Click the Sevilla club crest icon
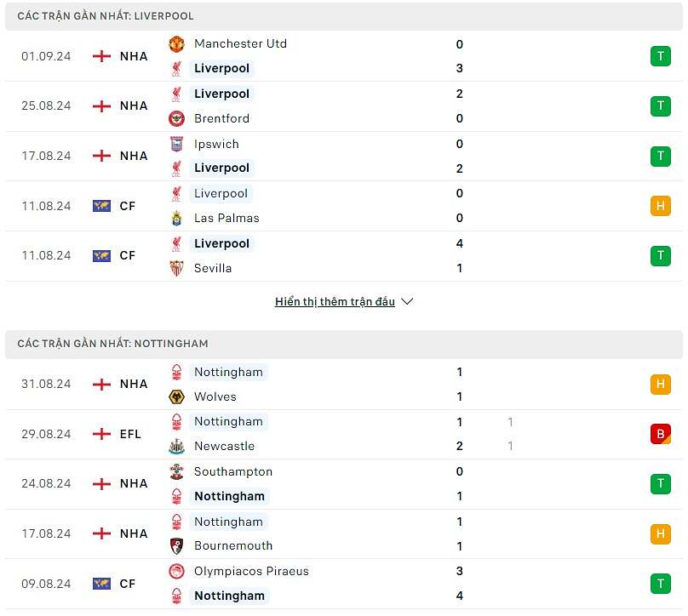The image size is (688, 616). point(176,268)
